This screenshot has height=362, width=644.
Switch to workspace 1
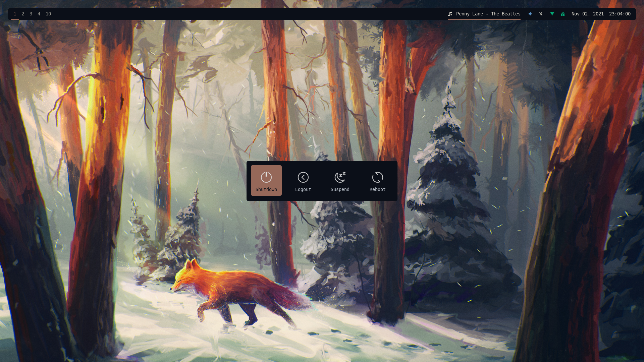point(15,13)
